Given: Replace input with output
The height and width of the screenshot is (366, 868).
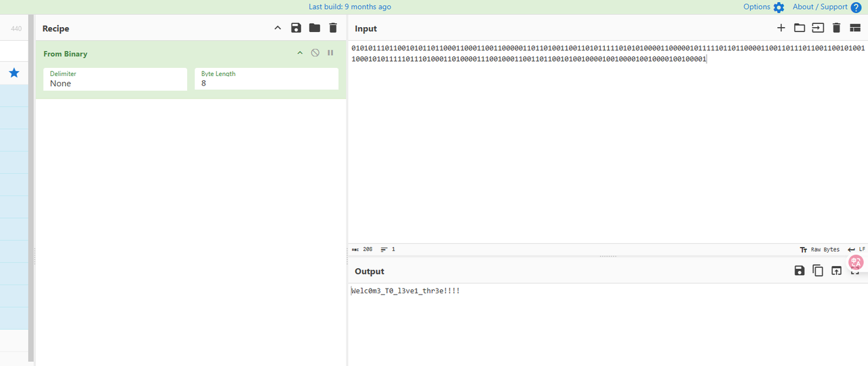Looking at the screenshot, I should pyautogui.click(x=836, y=271).
